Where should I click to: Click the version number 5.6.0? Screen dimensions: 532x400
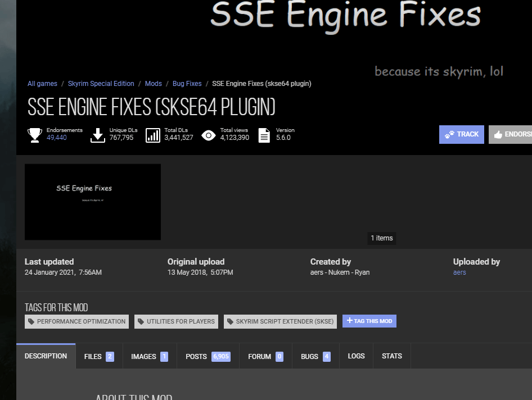tap(283, 138)
